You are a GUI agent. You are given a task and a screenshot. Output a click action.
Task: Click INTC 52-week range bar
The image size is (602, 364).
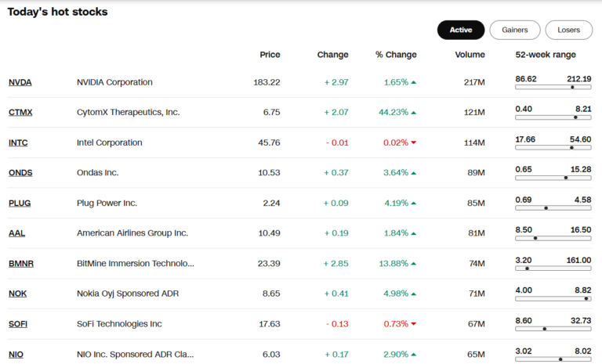click(x=553, y=148)
